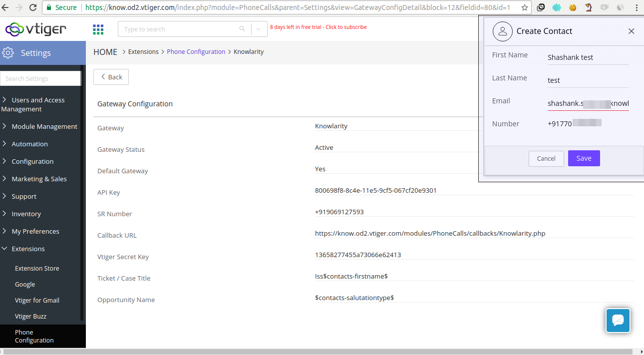
Task: Open Vtiger for Gmail settings
Action: point(37,300)
